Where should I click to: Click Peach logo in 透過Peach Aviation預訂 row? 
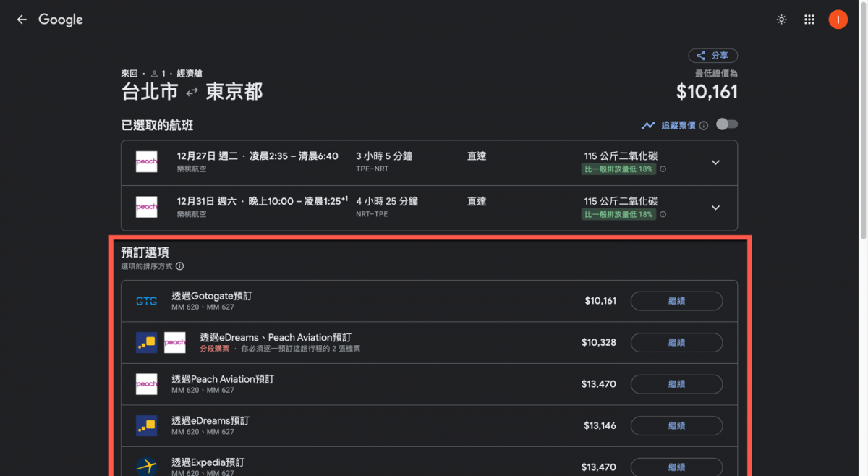click(146, 384)
